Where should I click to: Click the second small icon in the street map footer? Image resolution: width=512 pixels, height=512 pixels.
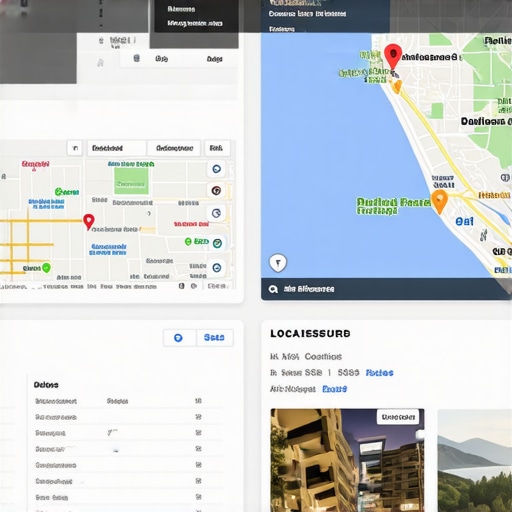194,286
